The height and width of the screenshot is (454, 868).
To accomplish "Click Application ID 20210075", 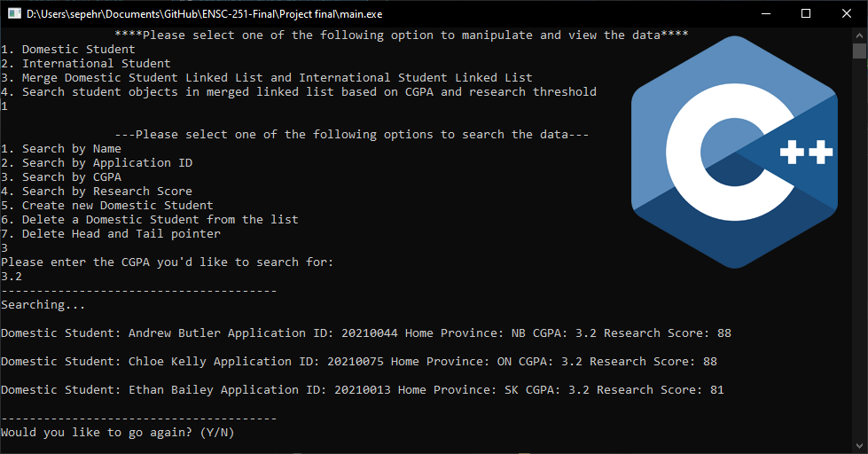I will pyautogui.click(x=356, y=362).
